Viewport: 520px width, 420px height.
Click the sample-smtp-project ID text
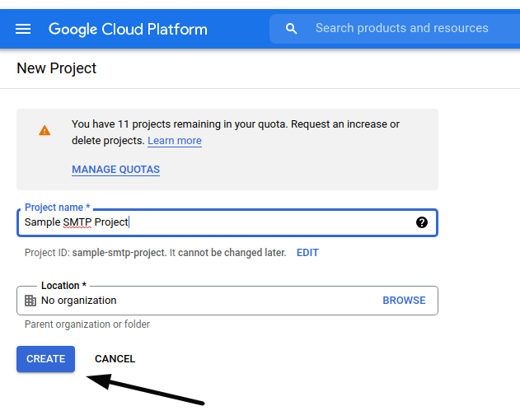119,253
